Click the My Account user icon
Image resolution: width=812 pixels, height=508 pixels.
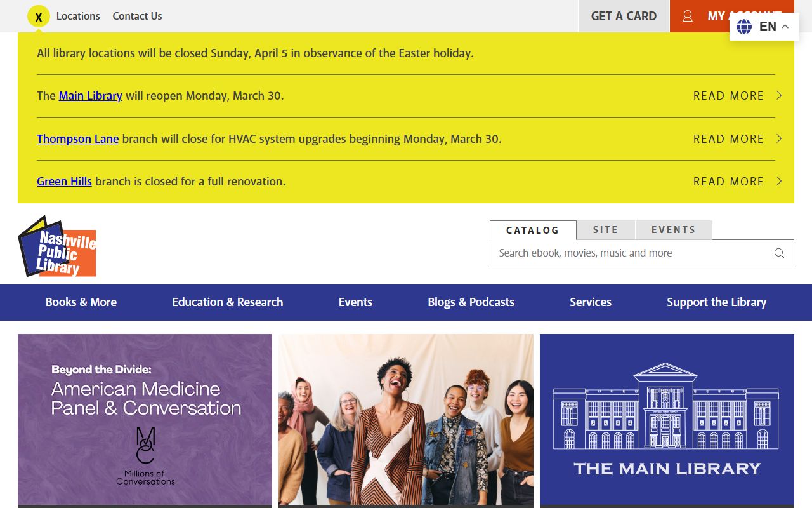click(688, 17)
